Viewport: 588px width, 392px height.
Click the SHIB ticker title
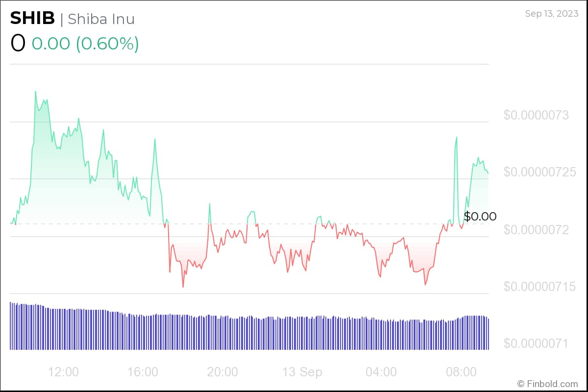(x=32, y=18)
